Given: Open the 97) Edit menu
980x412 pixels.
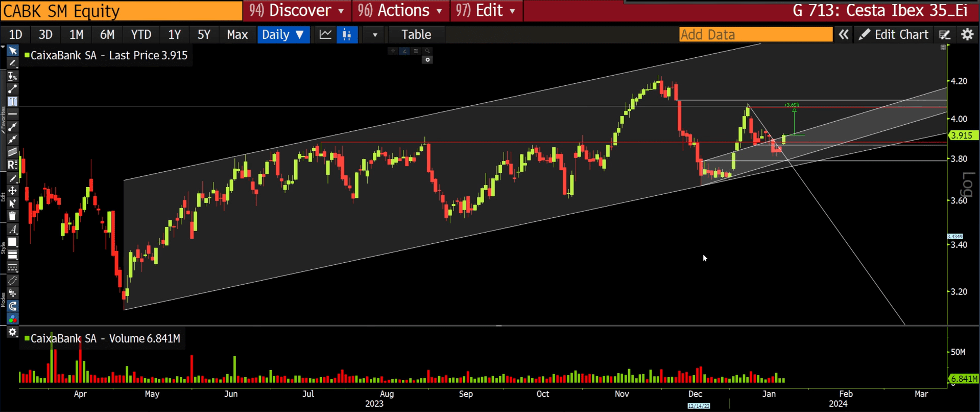Looking at the screenshot, I should (x=487, y=11).
